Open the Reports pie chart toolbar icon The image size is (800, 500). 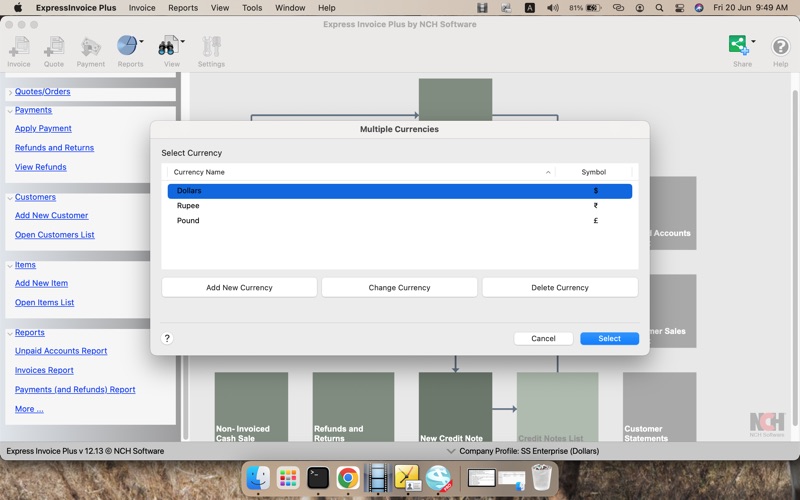127,46
